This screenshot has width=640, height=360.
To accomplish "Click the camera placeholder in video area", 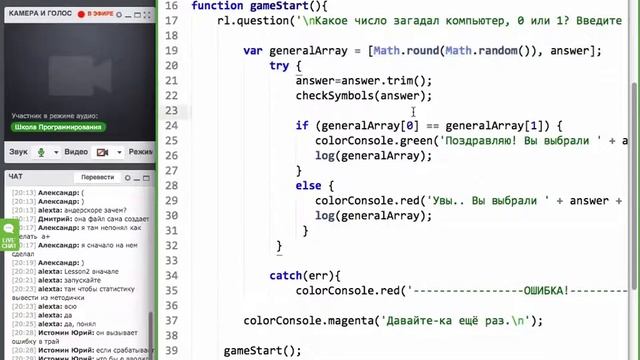I will (80, 76).
